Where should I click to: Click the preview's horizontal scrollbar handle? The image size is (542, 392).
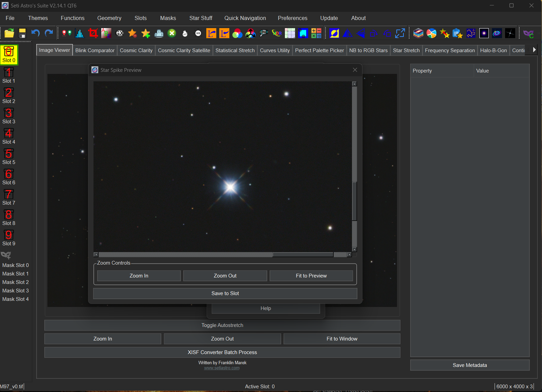(303, 255)
